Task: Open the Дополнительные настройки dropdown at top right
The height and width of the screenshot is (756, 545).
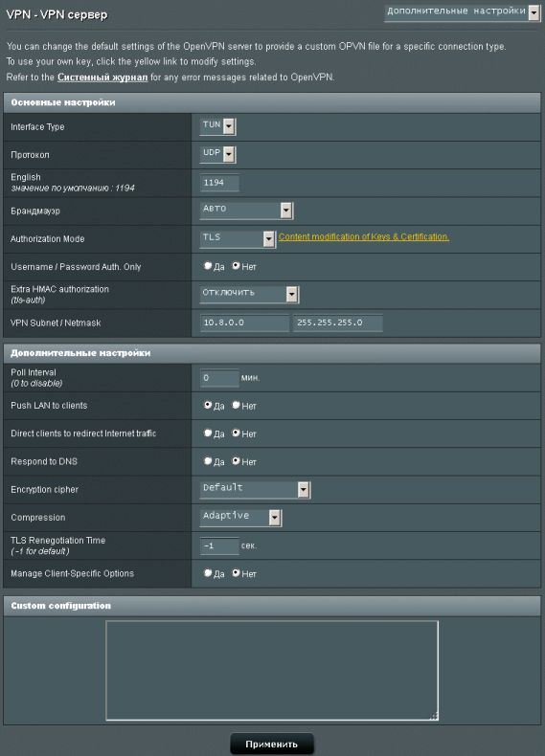Action: pyautogui.click(x=462, y=12)
